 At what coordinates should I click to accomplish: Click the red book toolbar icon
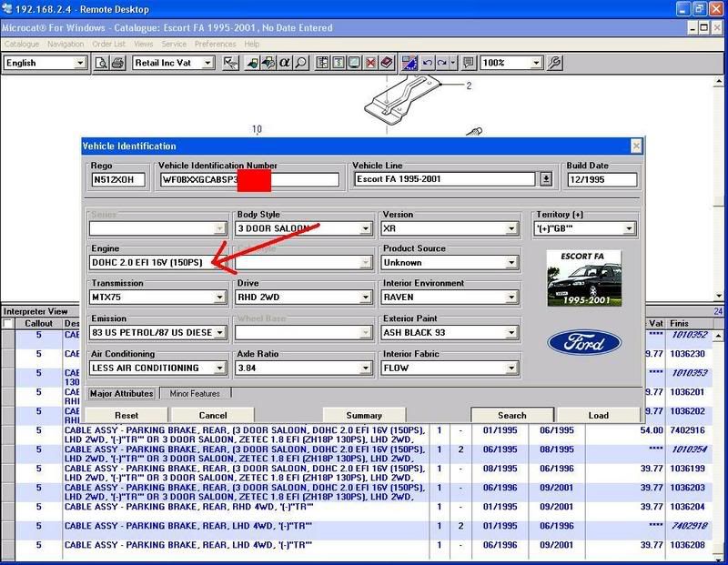click(x=386, y=63)
